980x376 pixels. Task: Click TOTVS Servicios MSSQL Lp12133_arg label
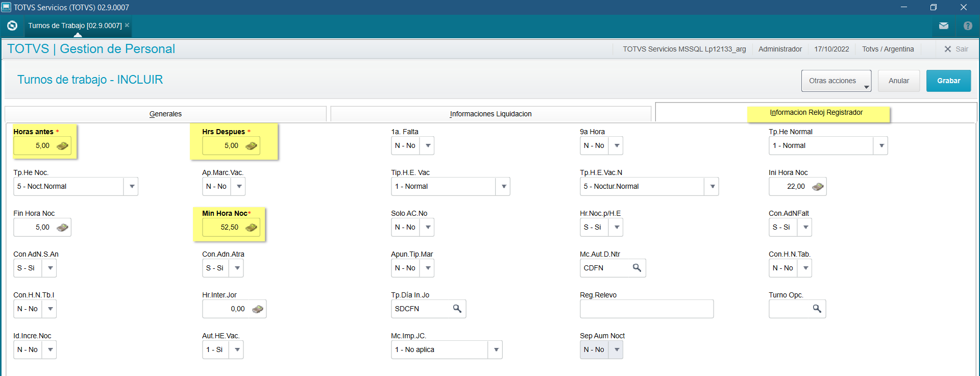coord(684,49)
